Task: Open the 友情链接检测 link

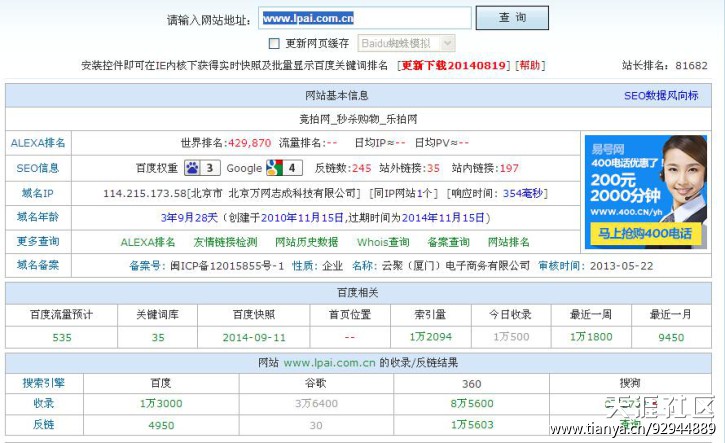Action: pos(225,242)
